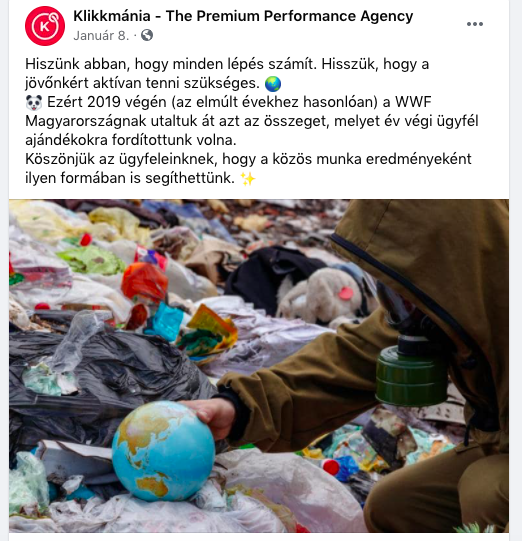Viewport: 522px width, 541px height.
Task: Click the white plush toy in trash
Action: tap(319, 296)
